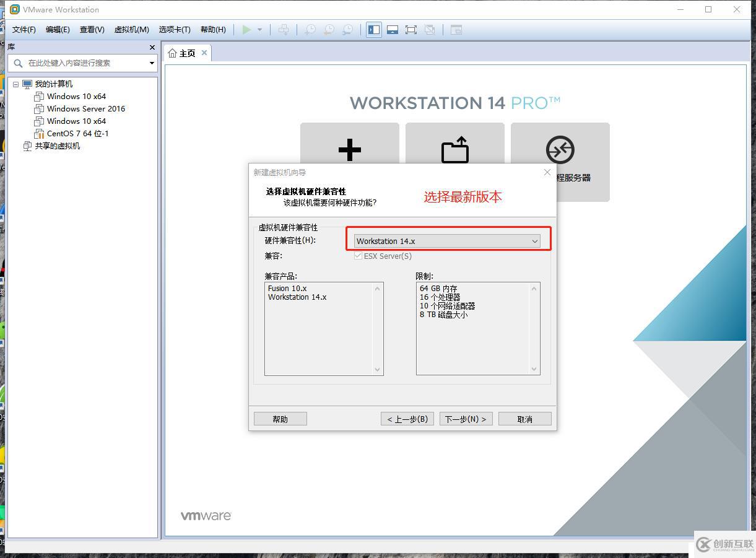The image size is (756, 558).
Task: Click the console view toolbar icon
Action: 456,30
